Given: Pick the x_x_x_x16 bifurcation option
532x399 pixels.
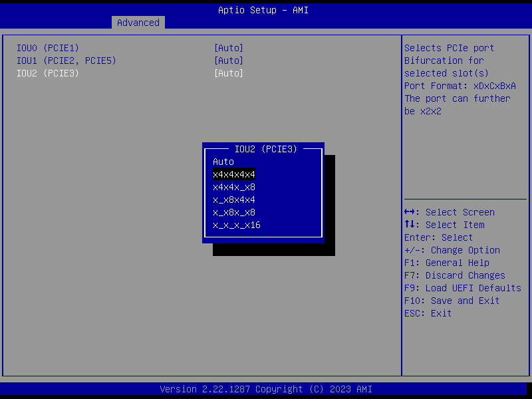Looking at the screenshot, I should (x=237, y=225).
